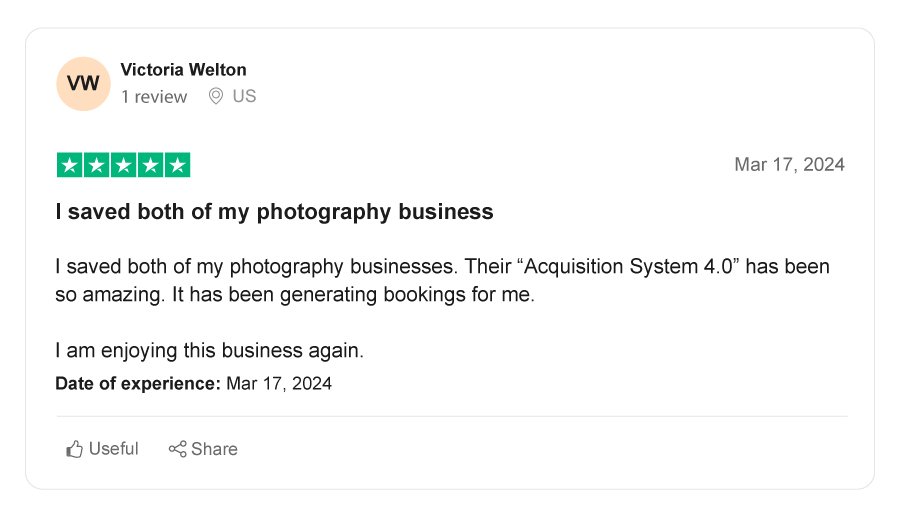The image size is (899, 515).
Task: Click the VW reviewer avatar
Action: tap(83, 83)
